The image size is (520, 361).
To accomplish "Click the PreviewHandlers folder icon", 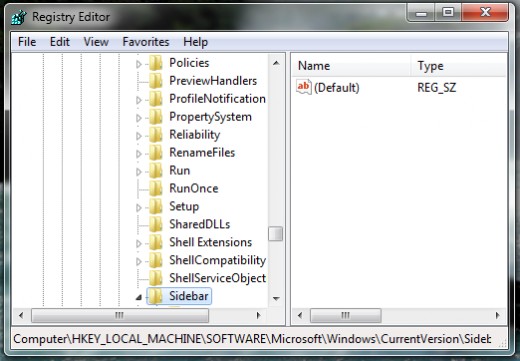I will (x=156, y=81).
